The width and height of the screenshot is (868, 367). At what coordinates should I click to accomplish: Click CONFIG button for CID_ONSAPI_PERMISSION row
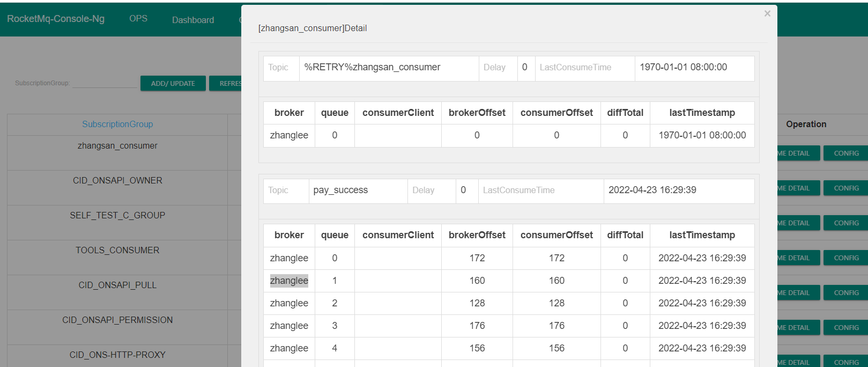coord(846,327)
